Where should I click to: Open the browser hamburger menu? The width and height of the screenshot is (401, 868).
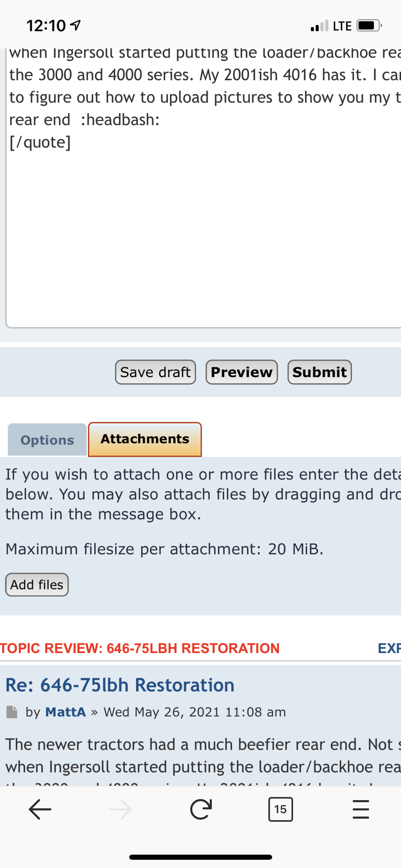click(x=361, y=809)
